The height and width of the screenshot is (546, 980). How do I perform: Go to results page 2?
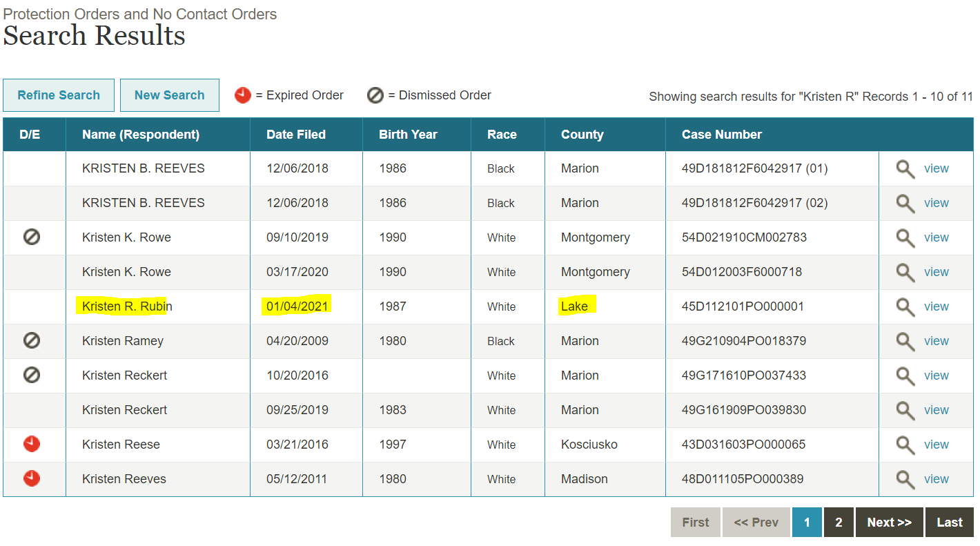click(839, 523)
